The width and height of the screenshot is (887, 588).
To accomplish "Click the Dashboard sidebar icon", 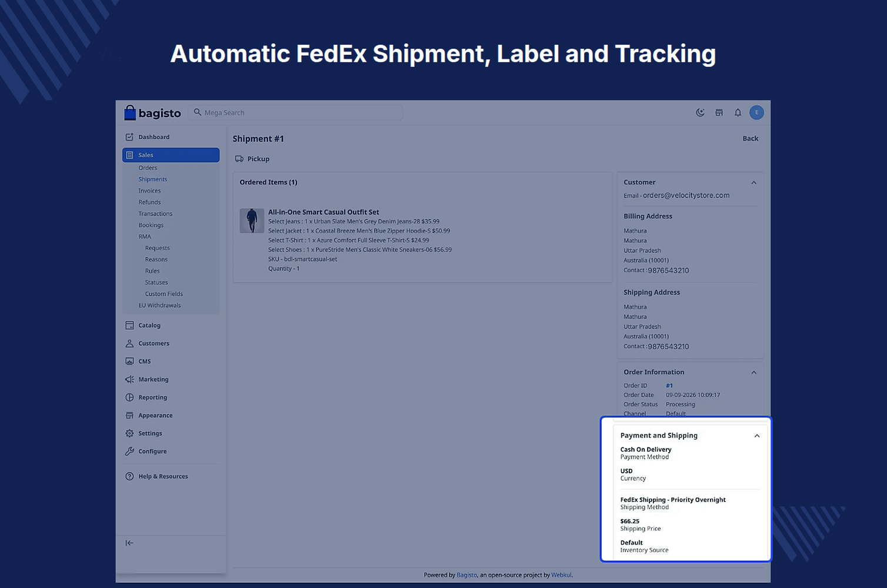I will click(129, 137).
